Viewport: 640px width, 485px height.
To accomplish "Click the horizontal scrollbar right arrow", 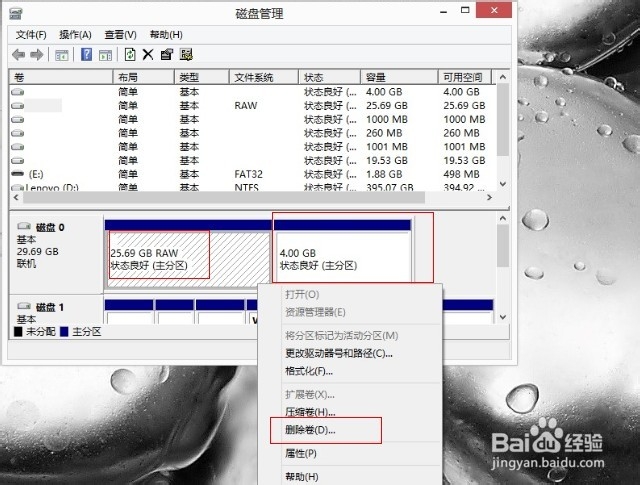I will click(x=489, y=198).
